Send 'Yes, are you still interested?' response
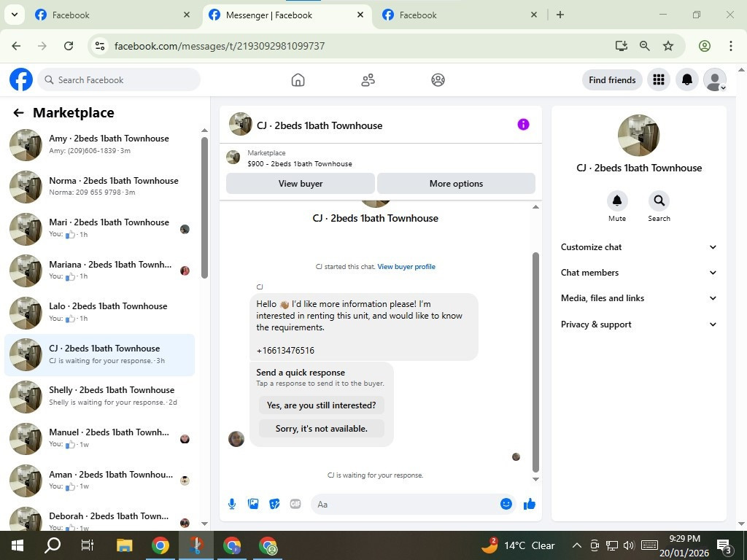This screenshot has height=560, width=747. point(321,405)
